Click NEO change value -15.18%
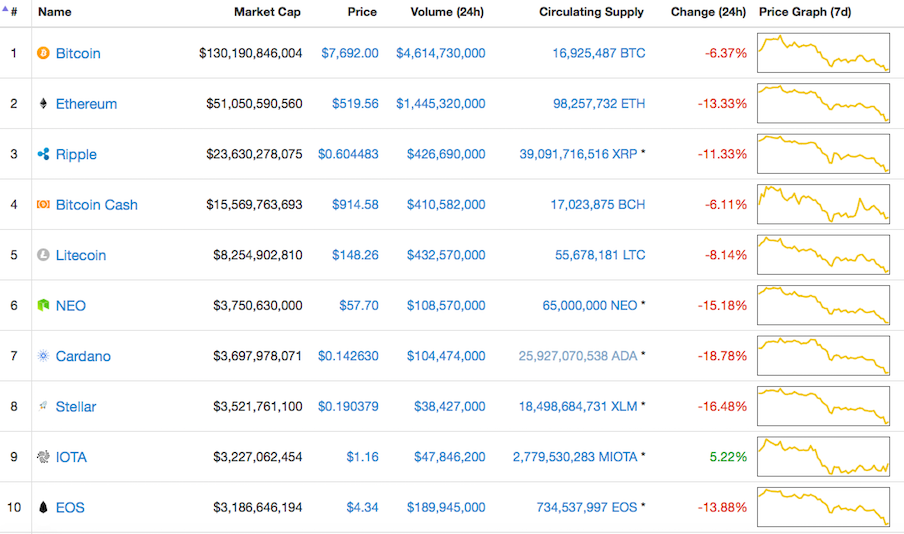This screenshot has height=534, width=904. click(x=722, y=306)
